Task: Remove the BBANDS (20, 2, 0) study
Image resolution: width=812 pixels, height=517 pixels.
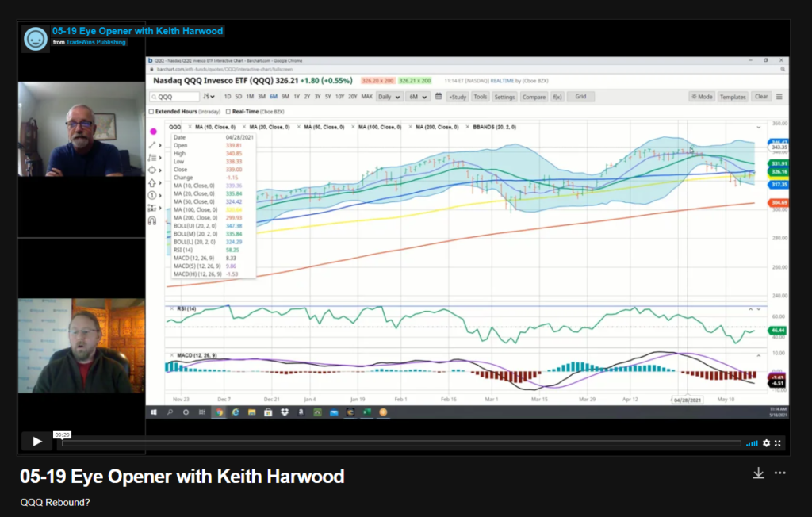Action: pos(467,127)
